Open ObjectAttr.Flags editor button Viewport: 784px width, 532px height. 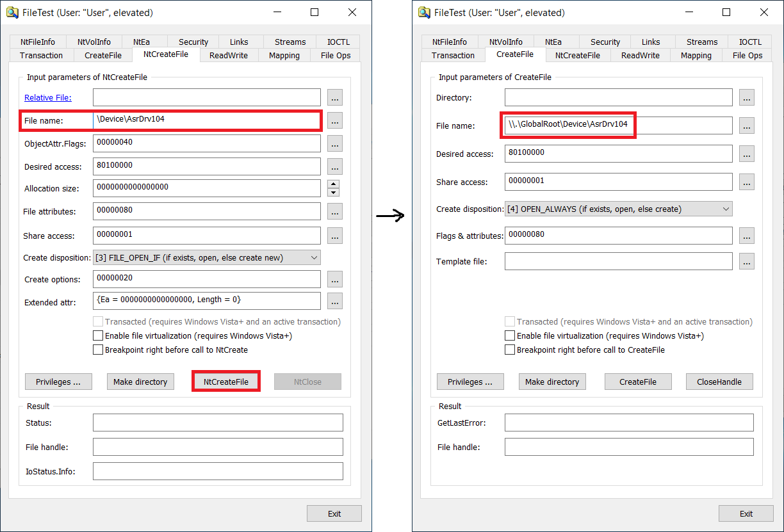click(x=335, y=143)
